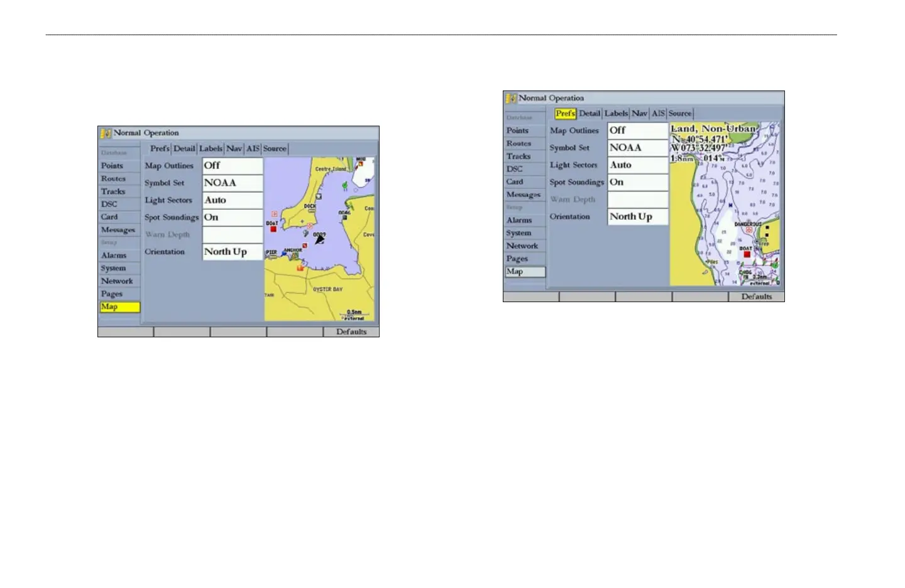Select the PIER waypoint symbol on left map
The image size is (905, 588).
coord(271,257)
